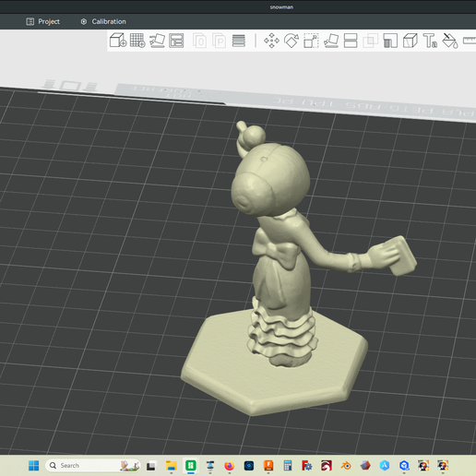Screen dimensions: 476x476
Task: Open Variable layer height tool
Action: (x=239, y=41)
